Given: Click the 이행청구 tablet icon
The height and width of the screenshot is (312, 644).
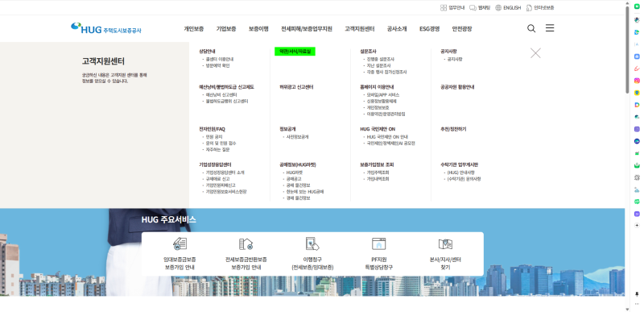Looking at the screenshot, I should pyautogui.click(x=312, y=243).
